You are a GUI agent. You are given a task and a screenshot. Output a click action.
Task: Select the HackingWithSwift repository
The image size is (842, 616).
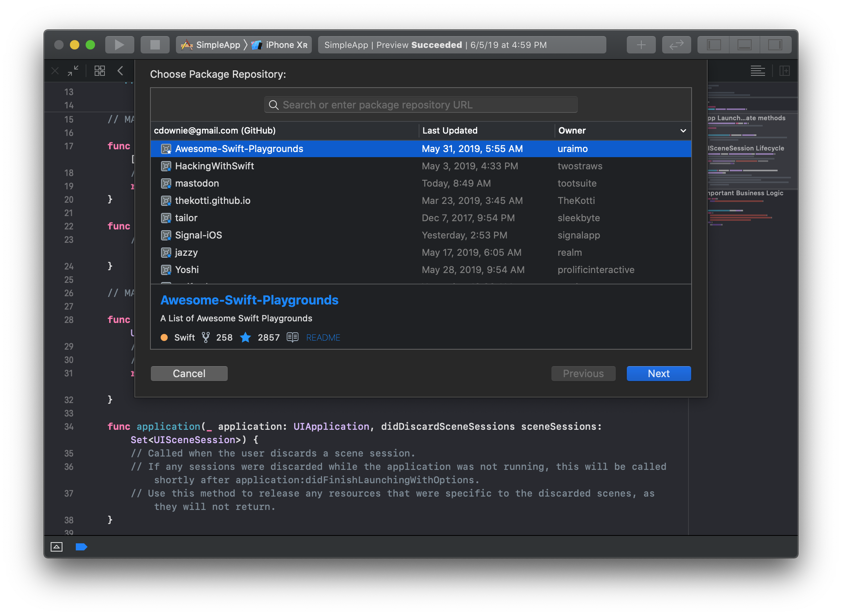click(x=421, y=166)
